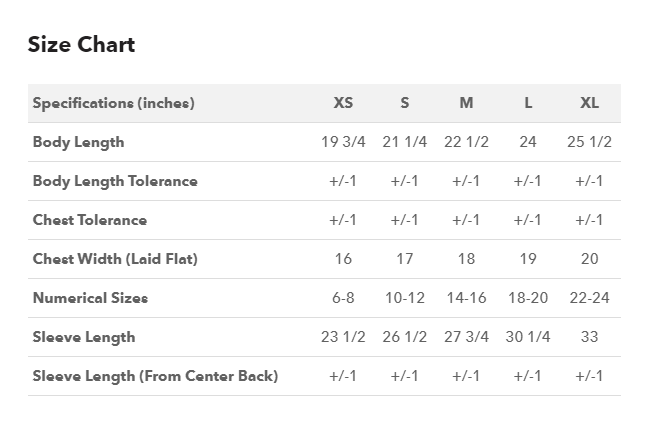Screen dimensions: 648x422
Task: Click the M size column header
Action: [x=466, y=103]
